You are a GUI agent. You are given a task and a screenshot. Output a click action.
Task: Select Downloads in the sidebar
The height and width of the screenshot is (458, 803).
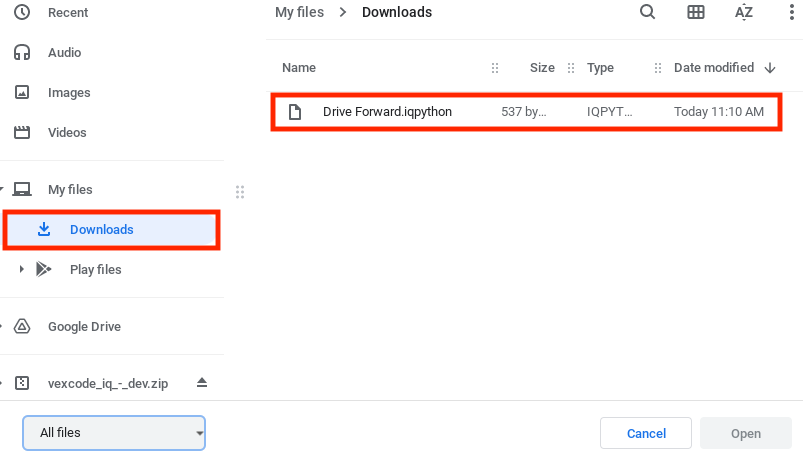(x=101, y=230)
